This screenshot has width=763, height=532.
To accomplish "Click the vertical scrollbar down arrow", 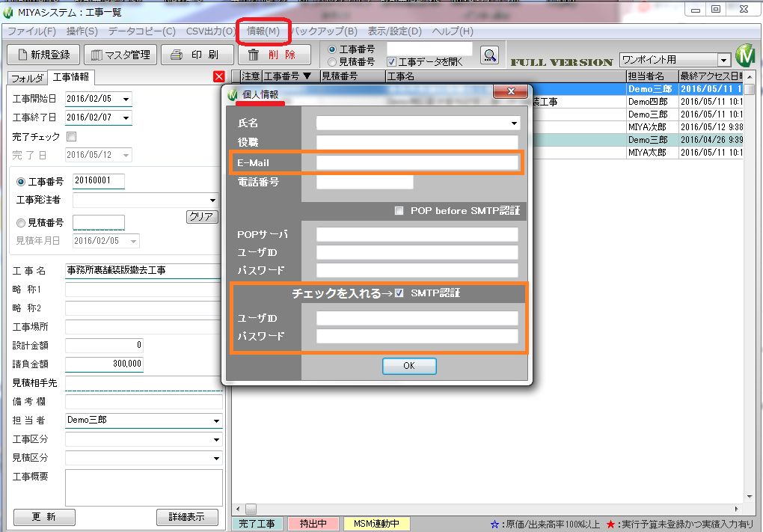I will pos(750,497).
